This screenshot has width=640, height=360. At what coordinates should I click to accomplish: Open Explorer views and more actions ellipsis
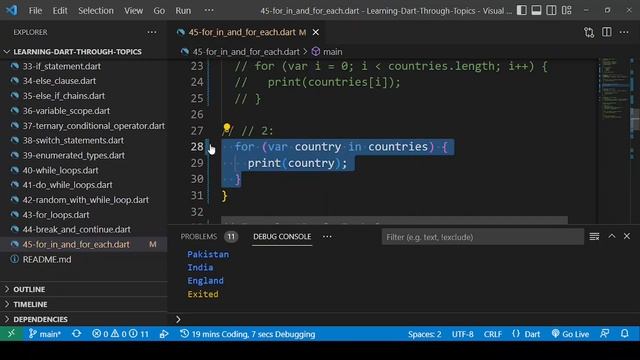pos(152,32)
